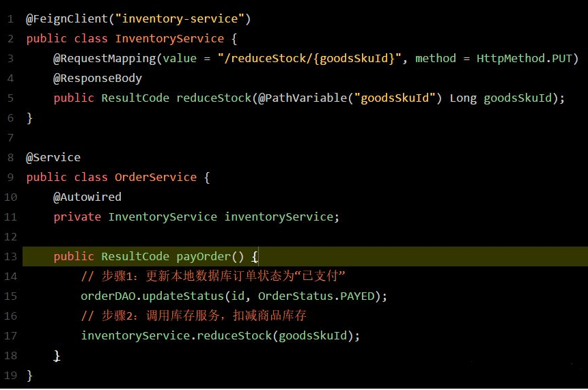
Task: Click line number 19 in the gutter
Action: (10, 376)
